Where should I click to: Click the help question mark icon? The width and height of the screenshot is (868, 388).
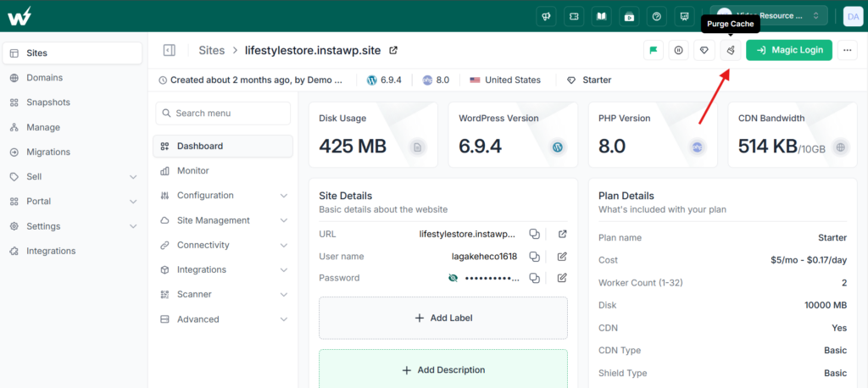click(657, 16)
